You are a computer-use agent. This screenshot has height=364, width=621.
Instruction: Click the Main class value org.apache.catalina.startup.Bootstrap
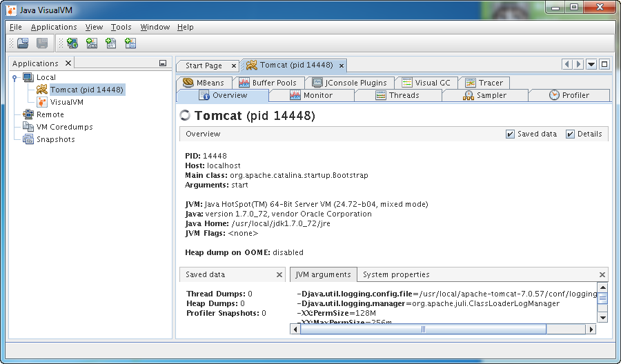tap(299, 175)
